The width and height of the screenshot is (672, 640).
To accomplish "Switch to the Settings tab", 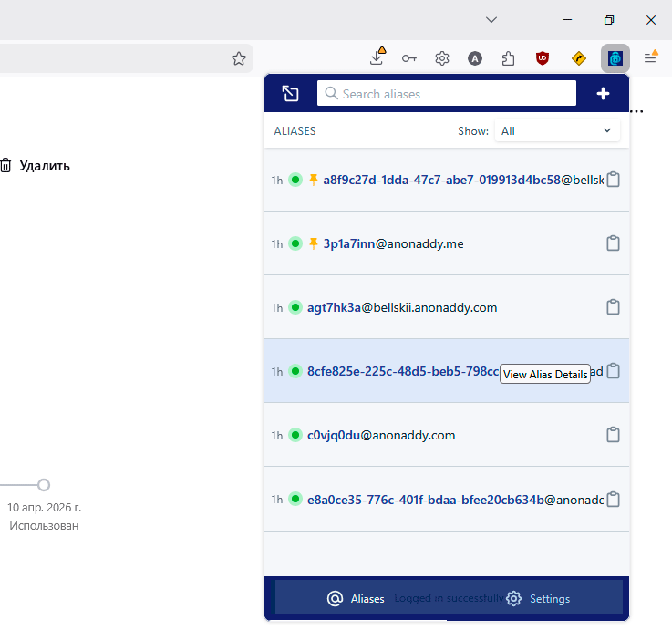I will 538,598.
